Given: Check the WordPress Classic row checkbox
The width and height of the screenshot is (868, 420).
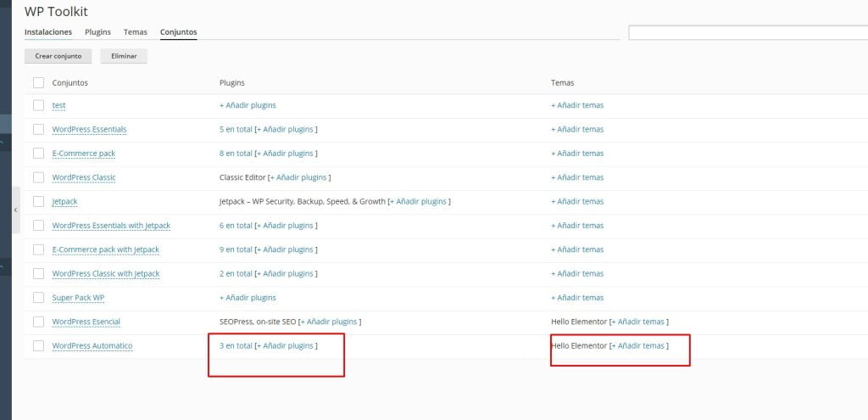Looking at the screenshot, I should point(38,177).
